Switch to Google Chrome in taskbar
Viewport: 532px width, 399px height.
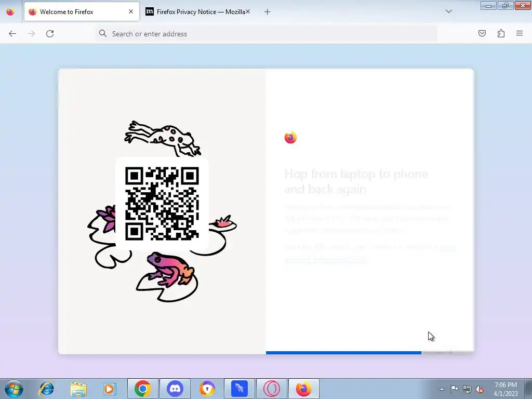pos(142,389)
